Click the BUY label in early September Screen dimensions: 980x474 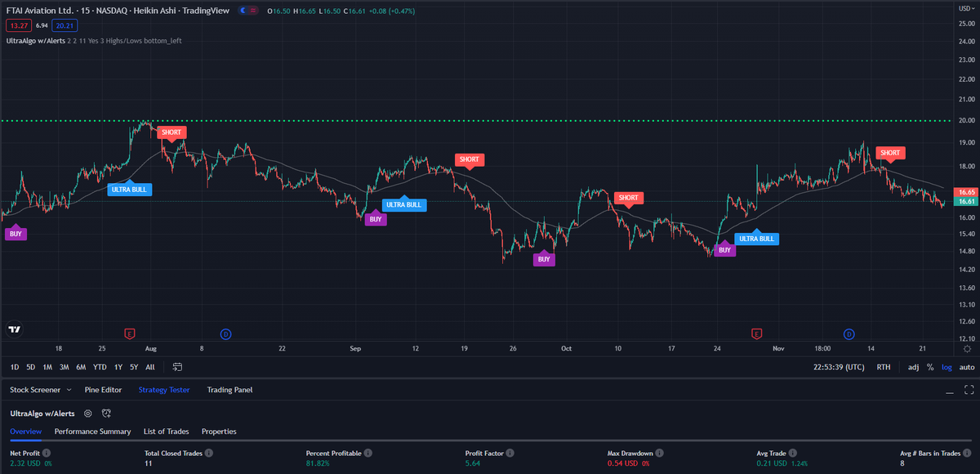pos(375,218)
